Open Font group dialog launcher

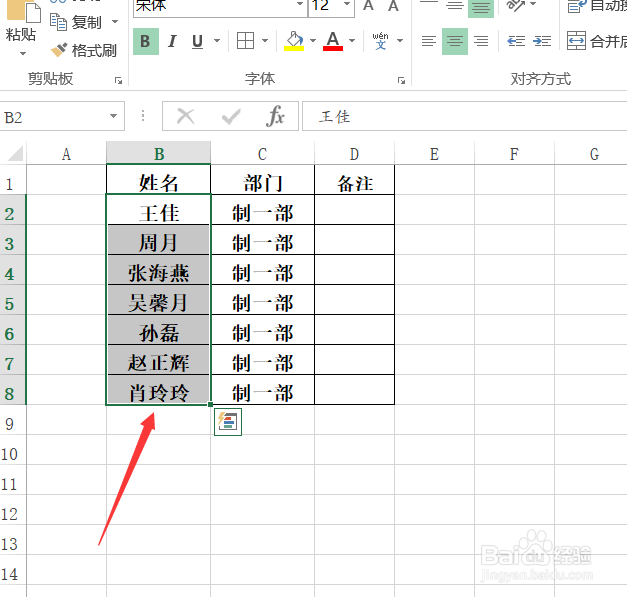[x=401, y=80]
